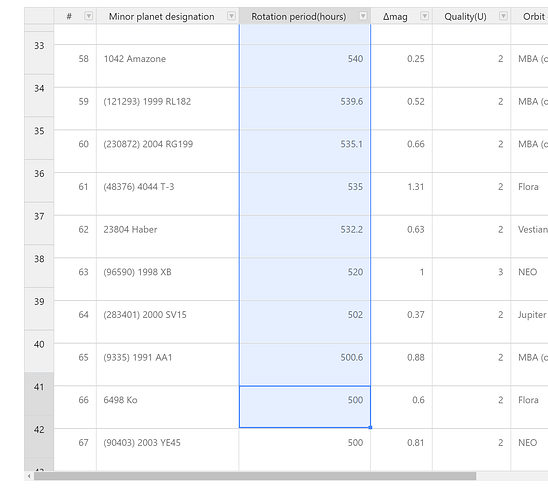This screenshot has width=548, height=500.
Task: Open Rotation period(hours) filter dropdown
Action: click(363, 16)
